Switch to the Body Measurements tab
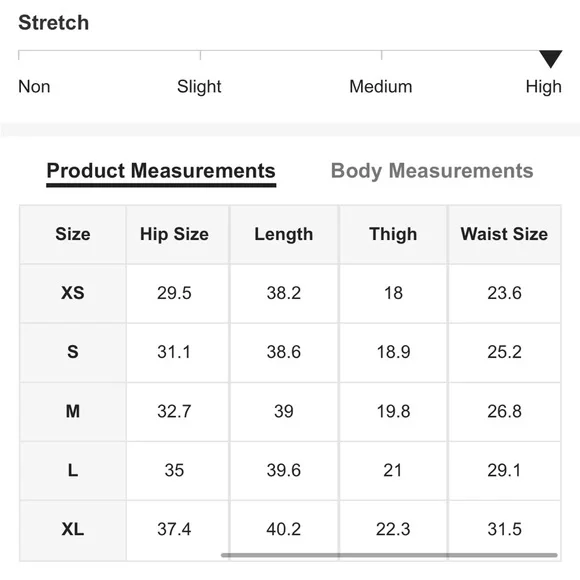580x580 pixels. click(x=432, y=171)
